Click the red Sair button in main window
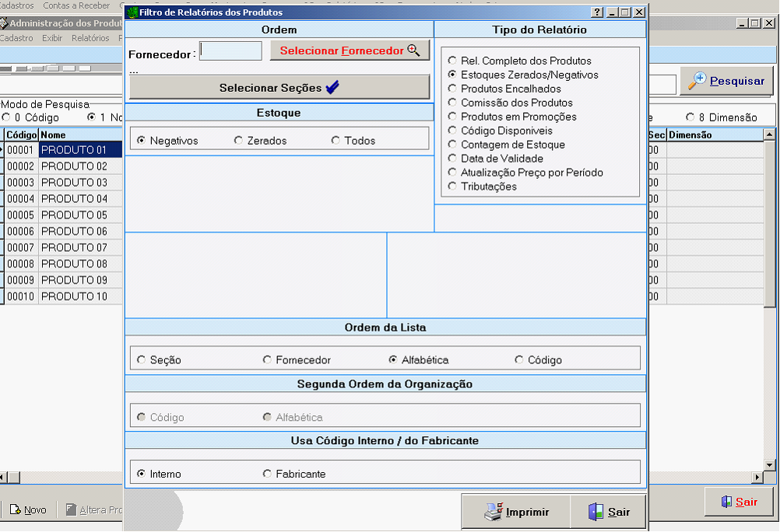The width and height of the screenshot is (780, 532). 738,502
